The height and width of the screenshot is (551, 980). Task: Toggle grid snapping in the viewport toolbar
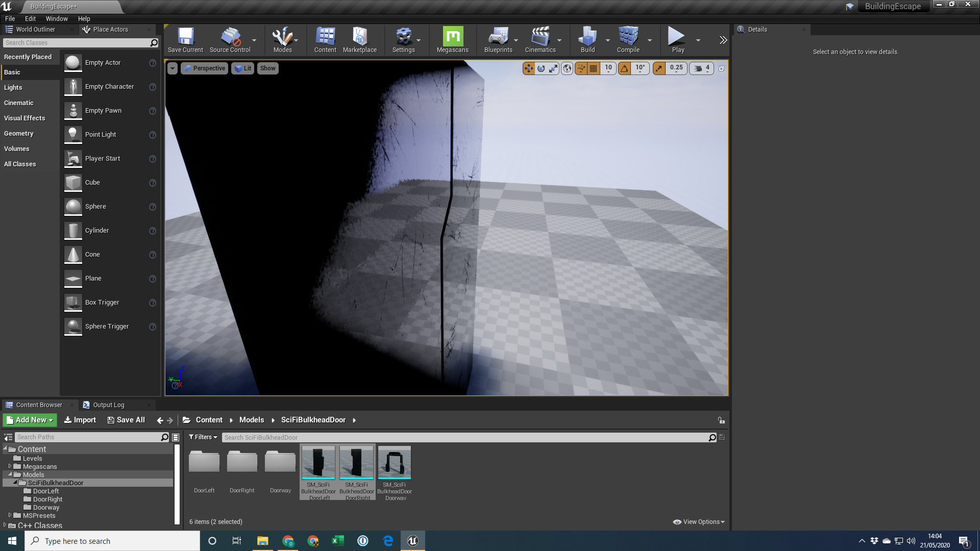coord(594,68)
